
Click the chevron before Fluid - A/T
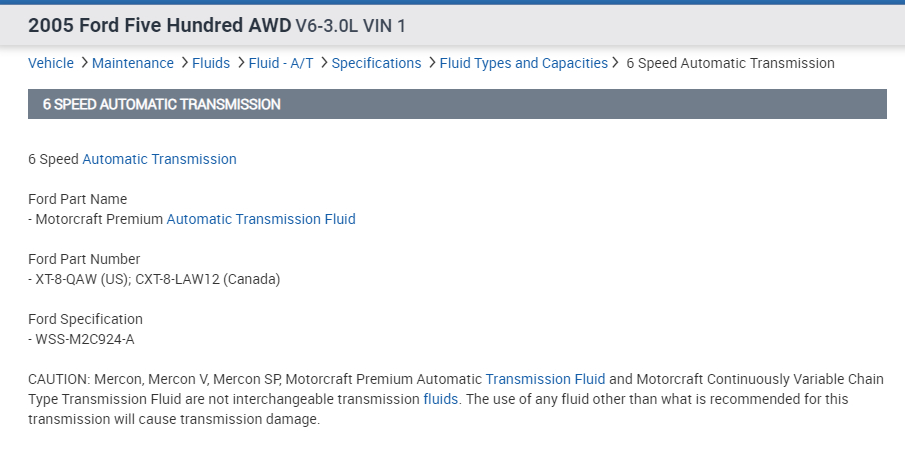pos(240,63)
